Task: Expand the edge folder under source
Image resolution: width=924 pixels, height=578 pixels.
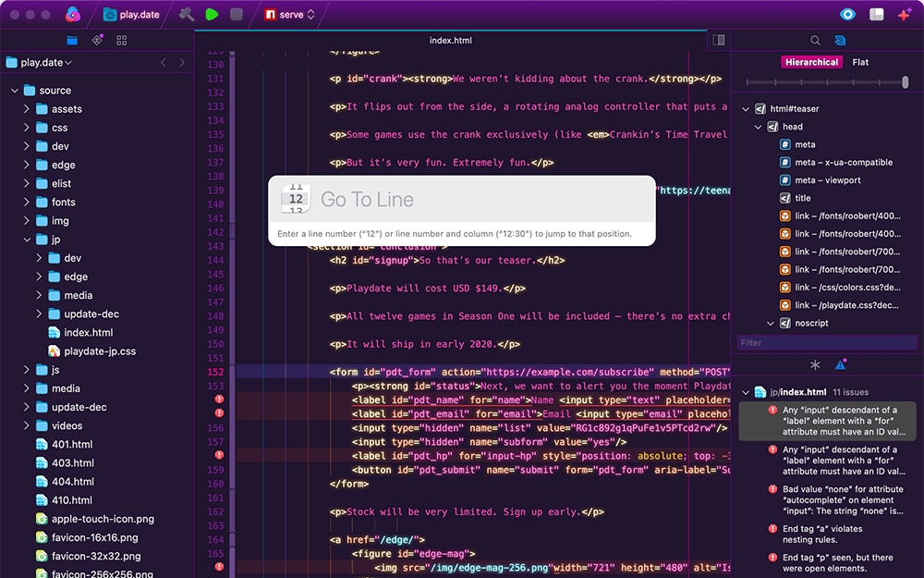Action: (27, 166)
